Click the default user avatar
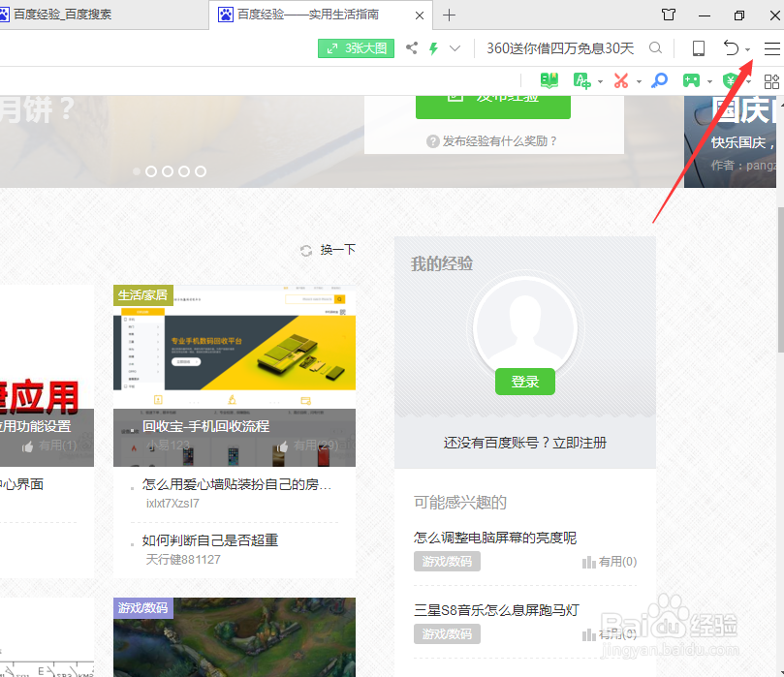 point(525,327)
